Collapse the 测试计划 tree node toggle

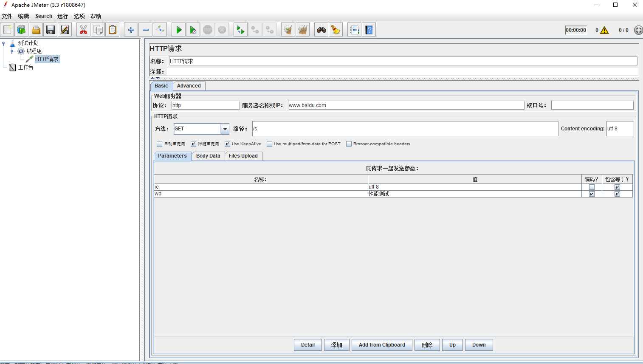(4, 43)
